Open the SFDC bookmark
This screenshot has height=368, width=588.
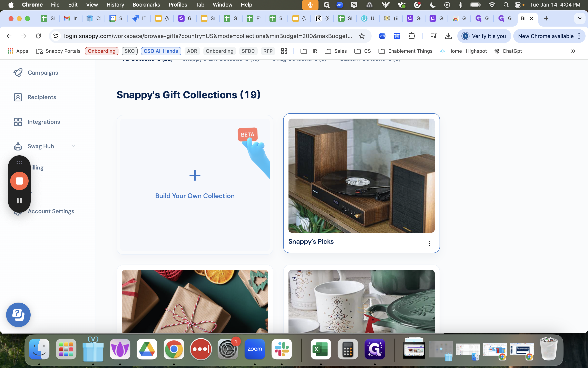[248, 51]
